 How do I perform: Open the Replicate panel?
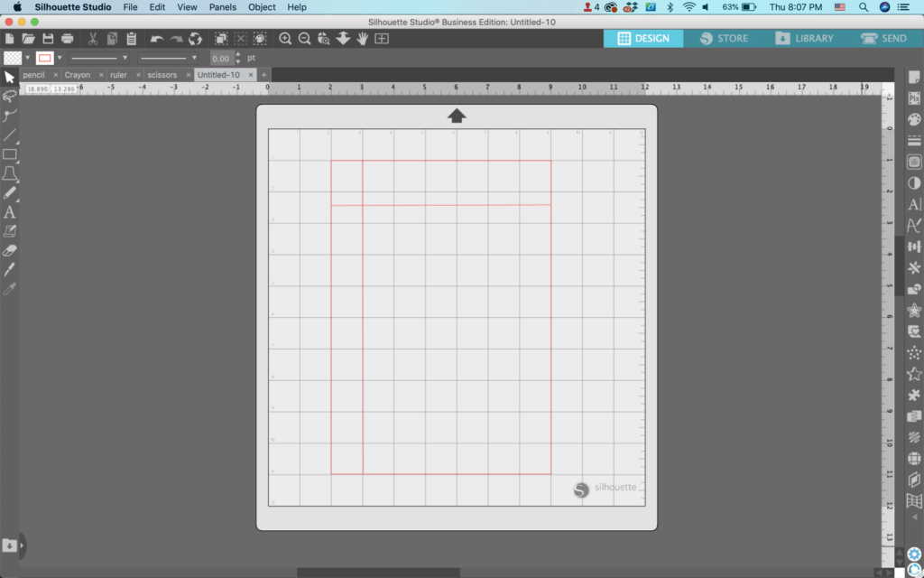click(x=914, y=267)
